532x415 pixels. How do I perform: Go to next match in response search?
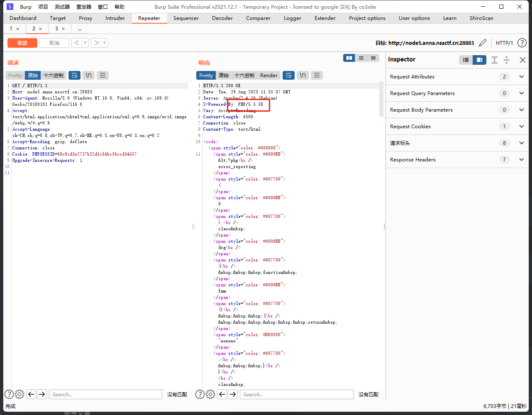tap(233, 394)
